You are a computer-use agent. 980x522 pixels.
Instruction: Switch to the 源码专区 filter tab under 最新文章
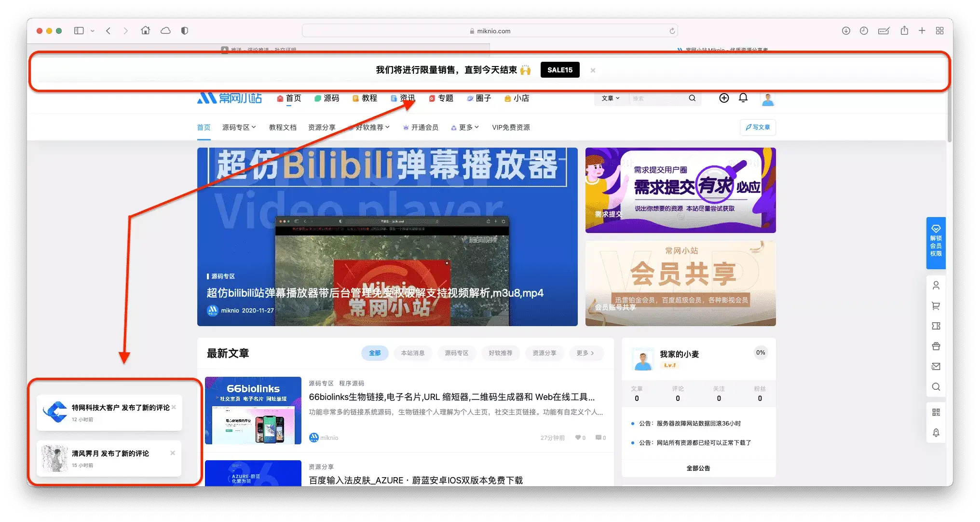tap(457, 353)
